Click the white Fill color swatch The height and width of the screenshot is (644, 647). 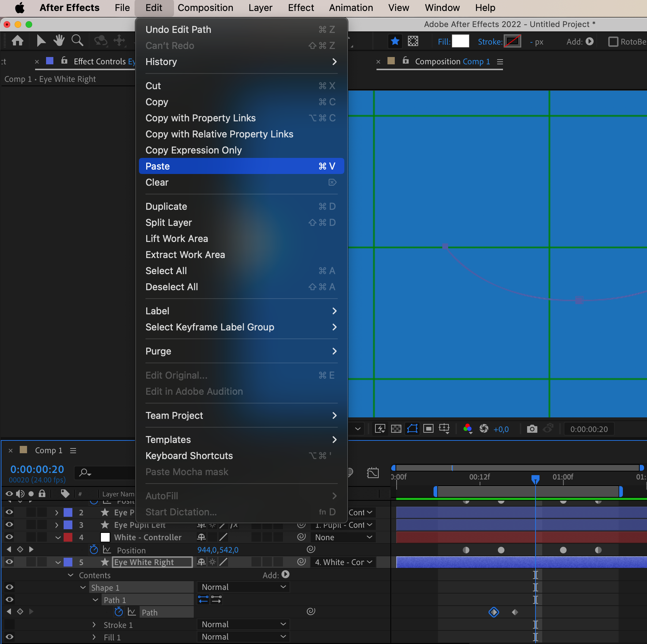(x=460, y=41)
